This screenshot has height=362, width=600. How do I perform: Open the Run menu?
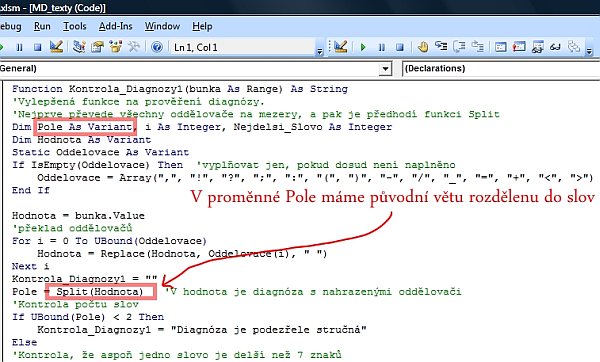click(42, 26)
